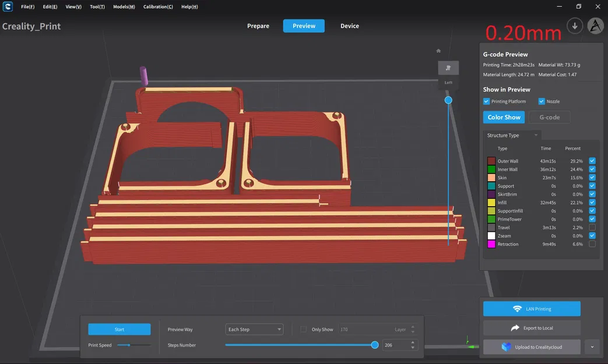Reset camera with the home view icon
The height and width of the screenshot is (364, 608).
[x=438, y=51]
